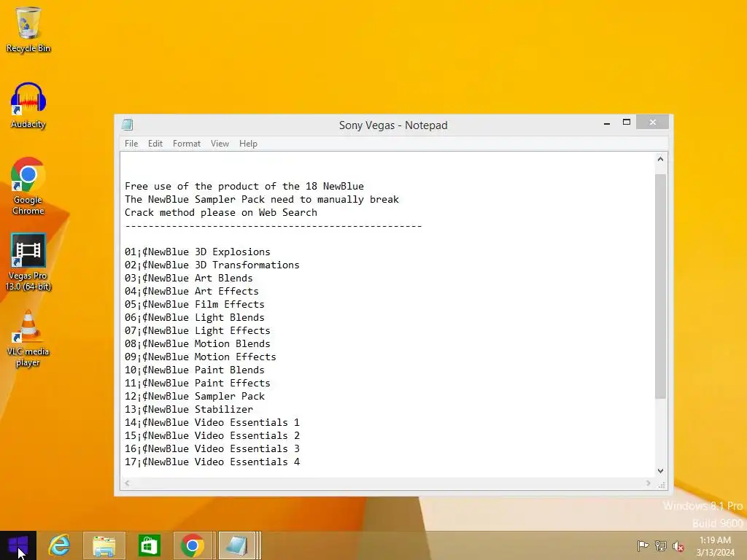The height and width of the screenshot is (560, 747).
Task: Open the Format menu in Notepad
Action: point(186,144)
